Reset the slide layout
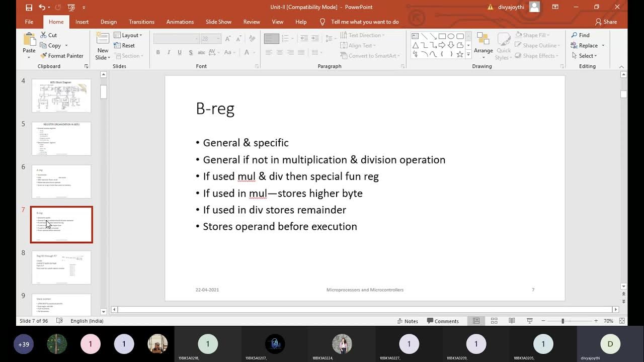 pyautogui.click(x=124, y=45)
